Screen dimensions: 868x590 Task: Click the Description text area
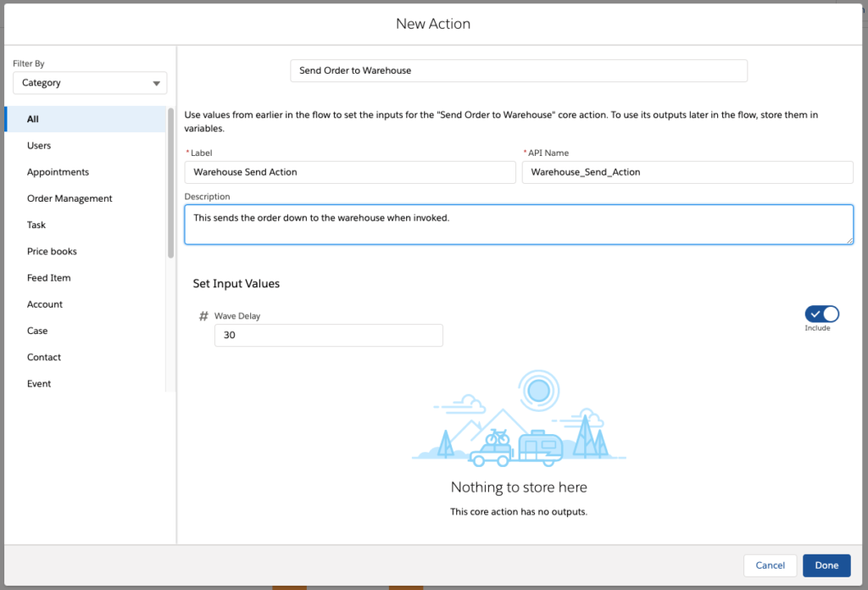(519, 224)
